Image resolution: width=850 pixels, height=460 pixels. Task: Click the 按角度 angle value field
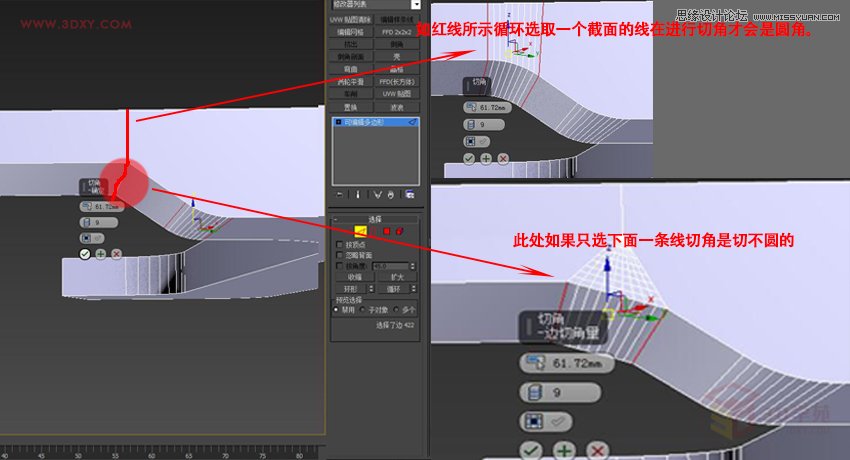[x=390, y=266]
